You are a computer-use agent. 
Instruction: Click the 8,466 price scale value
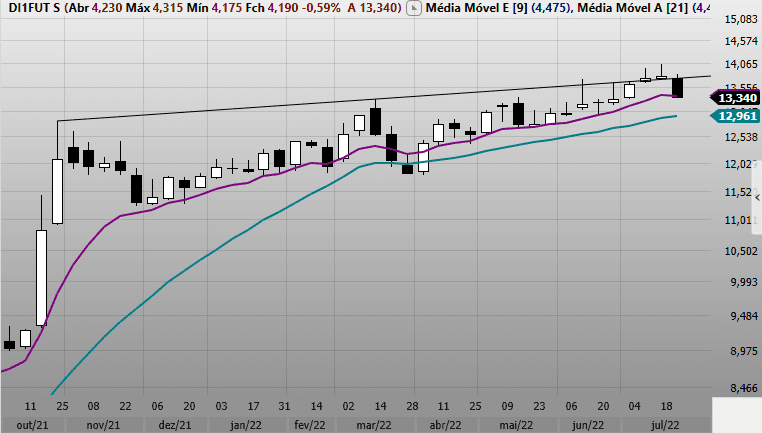(744, 388)
